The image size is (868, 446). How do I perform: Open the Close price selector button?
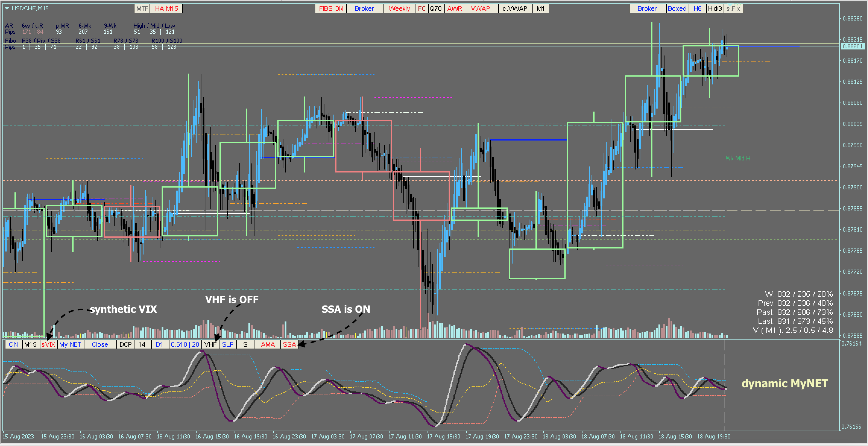(x=100, y=344)
